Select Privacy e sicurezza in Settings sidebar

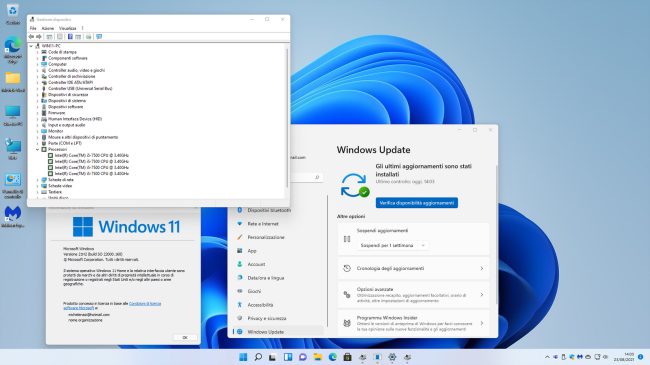(x=267, y=318)
